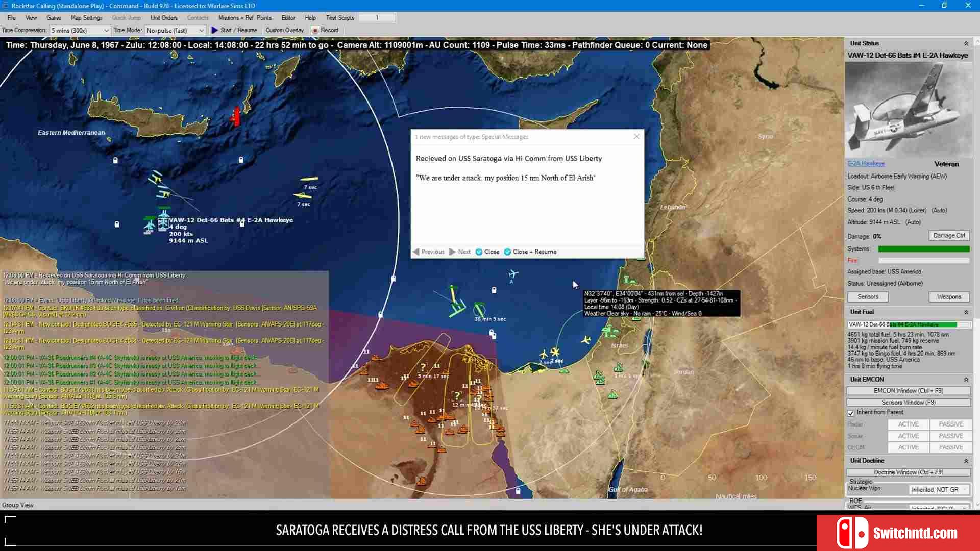Screen dimensions: 980x551
Task: Select the yellow contact labeled 36 min 5 sec
Action: (479, 309)
